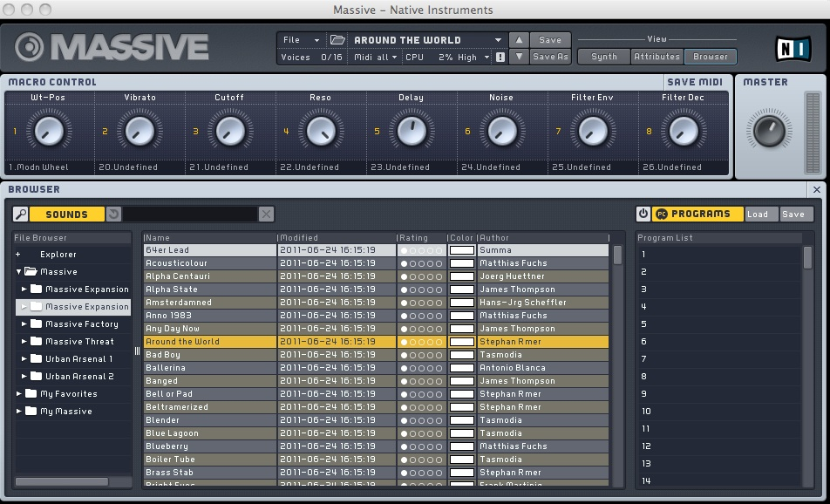The height and width of the screenshot is (504, 830).
Task: Click the Cutoff macro knob
Action: coord(229,131)
